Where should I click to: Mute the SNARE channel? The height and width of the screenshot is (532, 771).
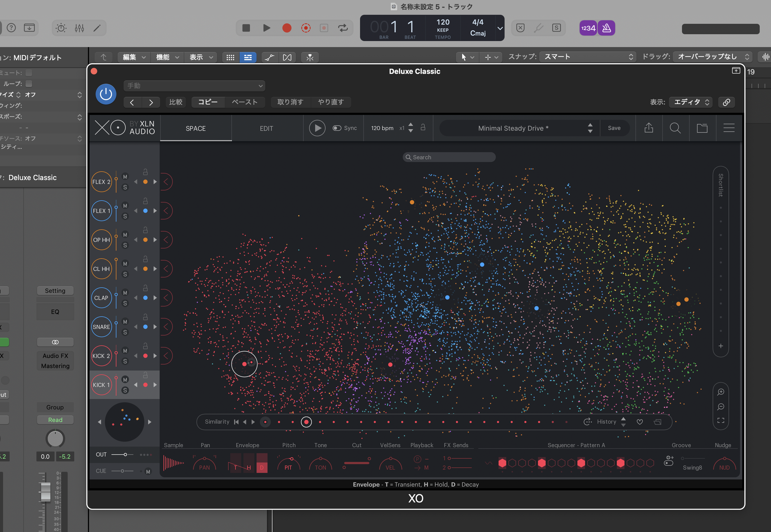tap(125, 322)
